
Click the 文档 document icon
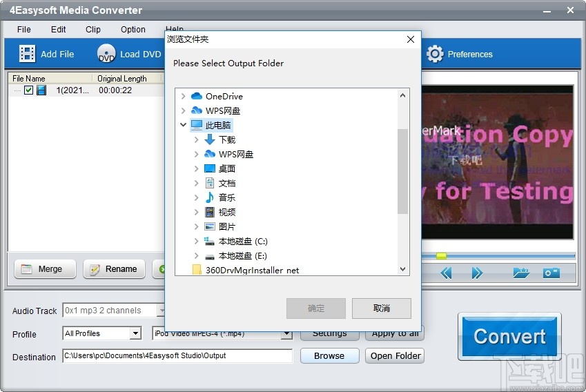pyautogui.click(x=210, y=183)
